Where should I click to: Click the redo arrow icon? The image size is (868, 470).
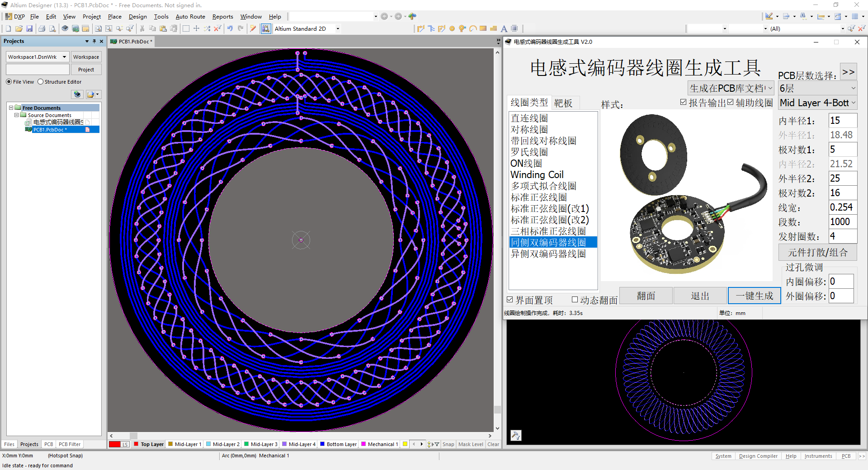[x=241, y=28]
